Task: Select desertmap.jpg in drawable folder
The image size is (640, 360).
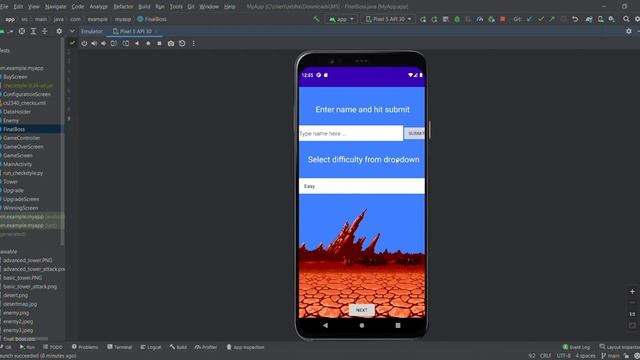Action: tap(20, 304)
